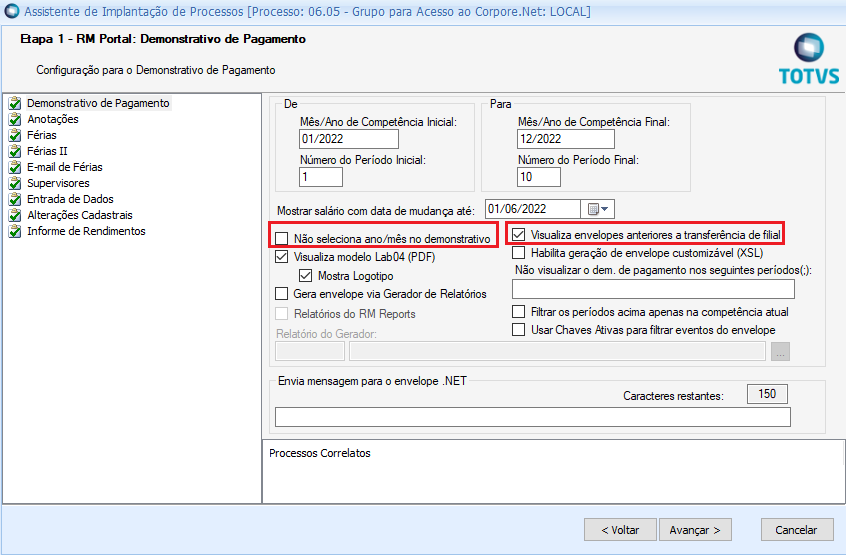Check Filtrar os períodos acima apenas na competência atual
Image resolution: width=846 pixels, height=555 pixels.
click(x=518, y=312)
